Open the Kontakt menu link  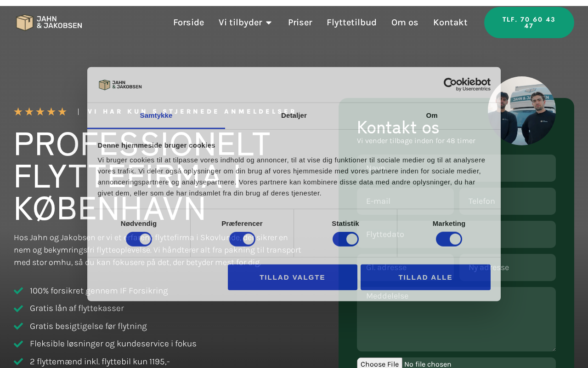(450, 23)
